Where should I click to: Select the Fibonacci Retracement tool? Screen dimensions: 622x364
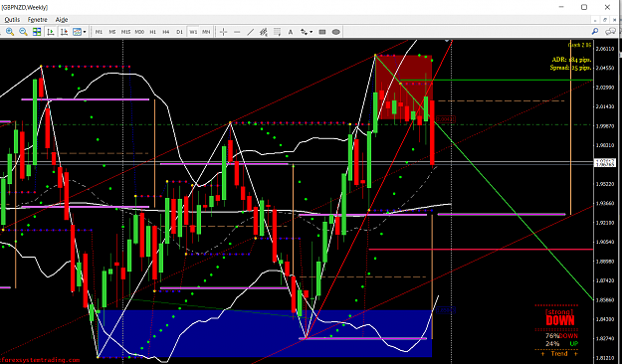[277, 32]
